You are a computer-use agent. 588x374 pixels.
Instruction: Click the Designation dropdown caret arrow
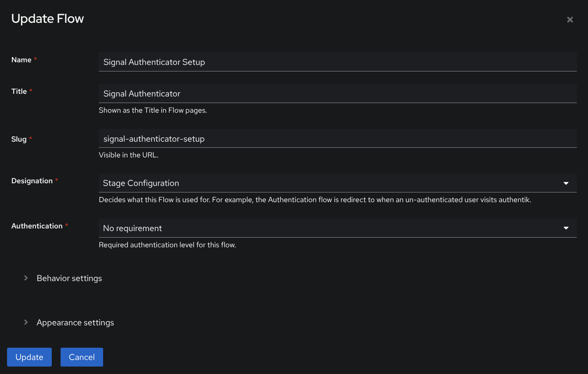point(566,183)
